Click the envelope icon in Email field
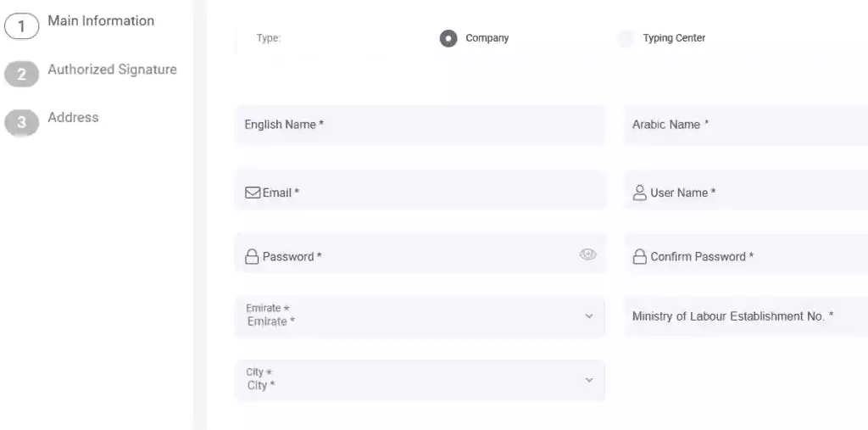The width and height of the screenshot is (868, 430). click(x=253, y=193)
